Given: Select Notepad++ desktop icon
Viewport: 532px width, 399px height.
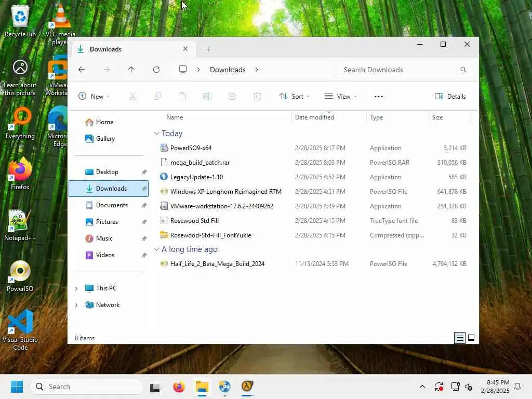Looking at the screenshot, I should coord(20,225).
